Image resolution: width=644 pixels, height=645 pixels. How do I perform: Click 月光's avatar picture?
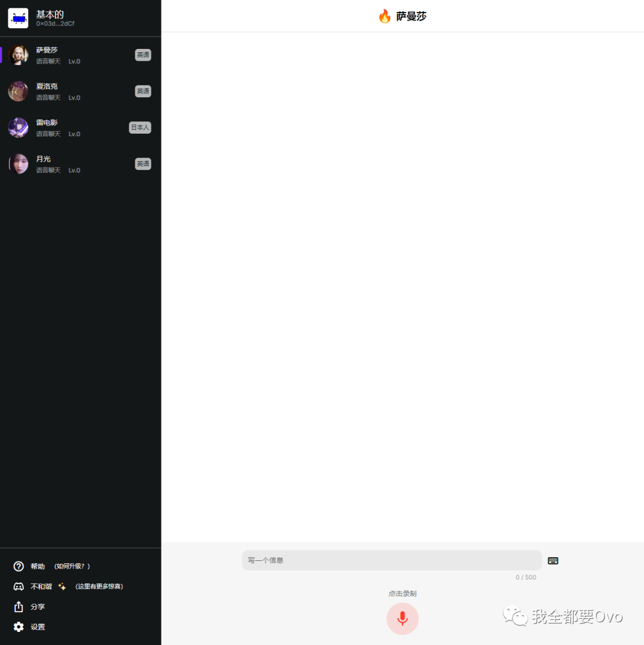(x=18, y=164)
